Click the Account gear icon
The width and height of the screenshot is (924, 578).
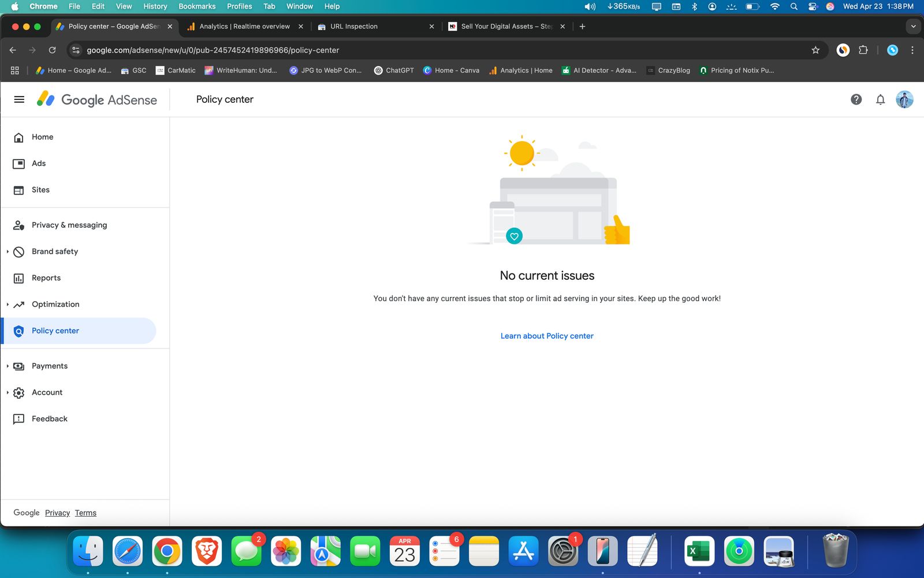[x=18, y=392]
